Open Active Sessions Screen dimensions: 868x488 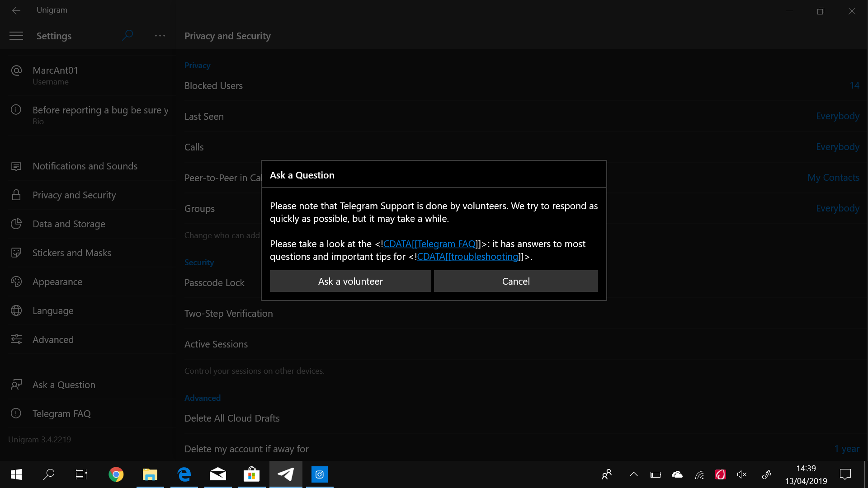coord(522,344)
